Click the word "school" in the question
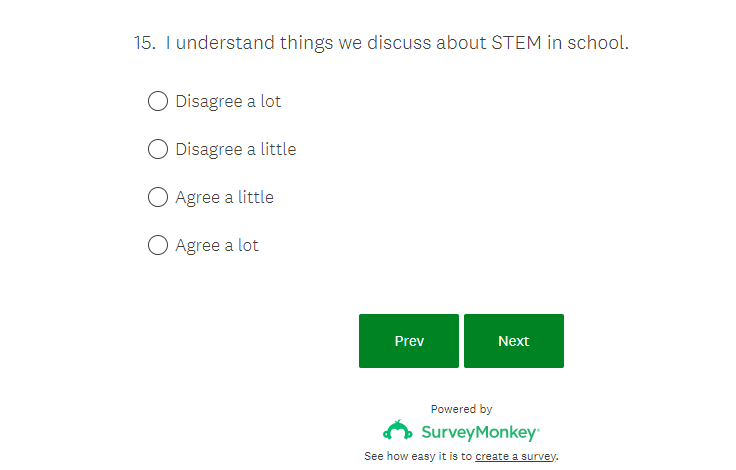Screen dimensions: 736x470 pyautogui.click(x=596, y=43)
